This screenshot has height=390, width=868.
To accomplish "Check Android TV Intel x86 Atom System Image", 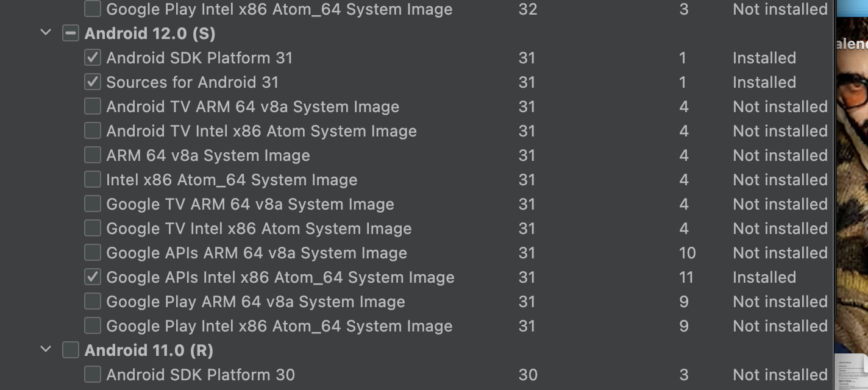I will coord(93,131).
